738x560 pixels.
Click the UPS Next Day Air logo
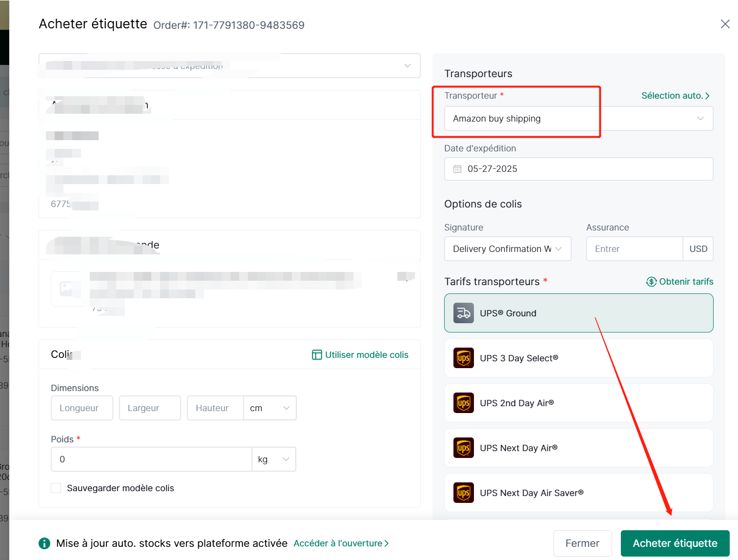coord(463,448)
